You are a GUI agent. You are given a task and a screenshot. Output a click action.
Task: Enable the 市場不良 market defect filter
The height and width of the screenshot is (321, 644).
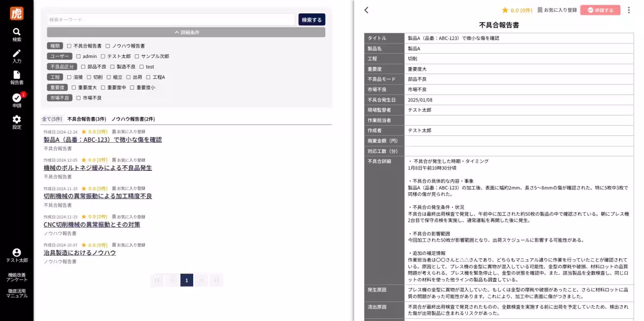click(x=79, y=98)
